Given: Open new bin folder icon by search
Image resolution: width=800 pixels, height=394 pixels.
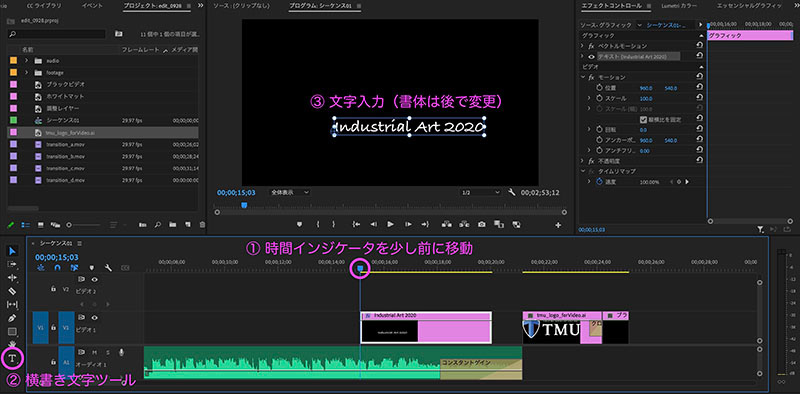Looking at the screenshot, I should (118, 34).
